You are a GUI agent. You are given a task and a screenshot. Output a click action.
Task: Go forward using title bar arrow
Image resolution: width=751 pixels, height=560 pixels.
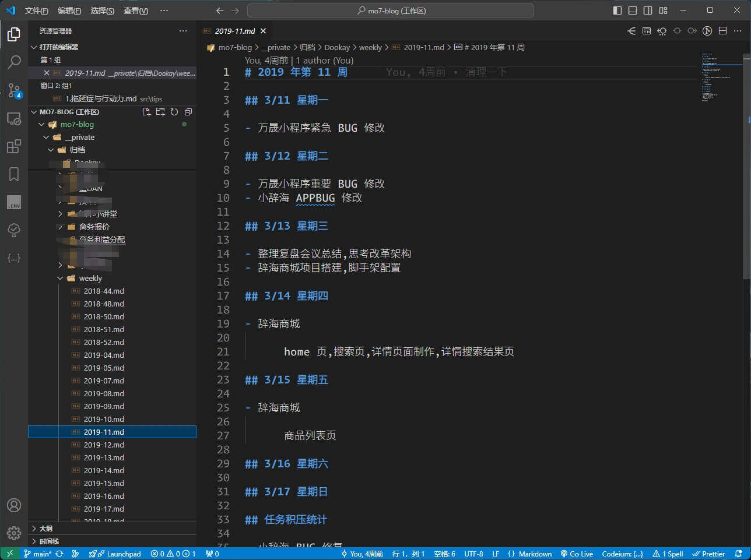pos(235,10)
